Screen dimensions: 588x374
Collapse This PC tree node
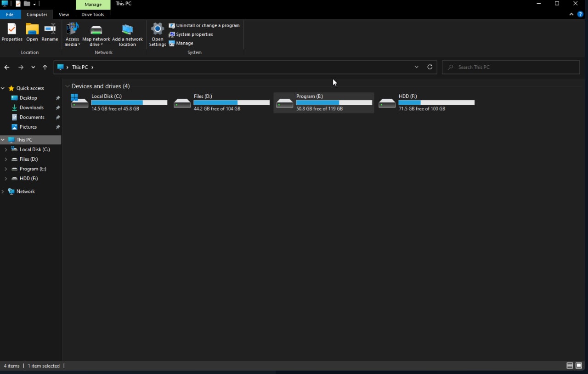(x=3, y=140)
